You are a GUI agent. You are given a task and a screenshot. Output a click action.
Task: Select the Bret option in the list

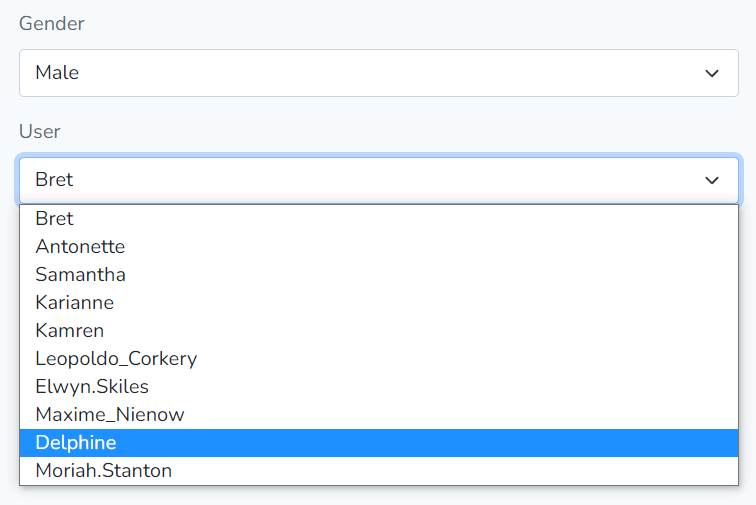click(x=55, y=219)
